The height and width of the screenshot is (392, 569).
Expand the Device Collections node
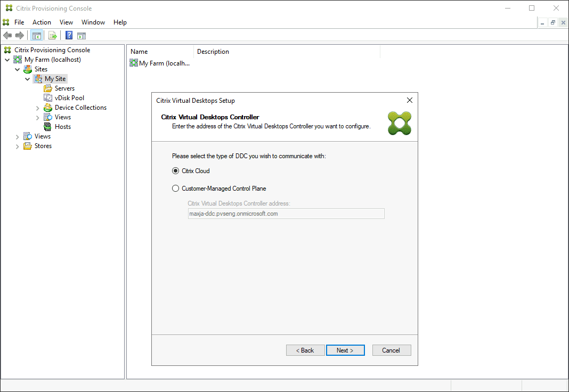coord(37,107)
